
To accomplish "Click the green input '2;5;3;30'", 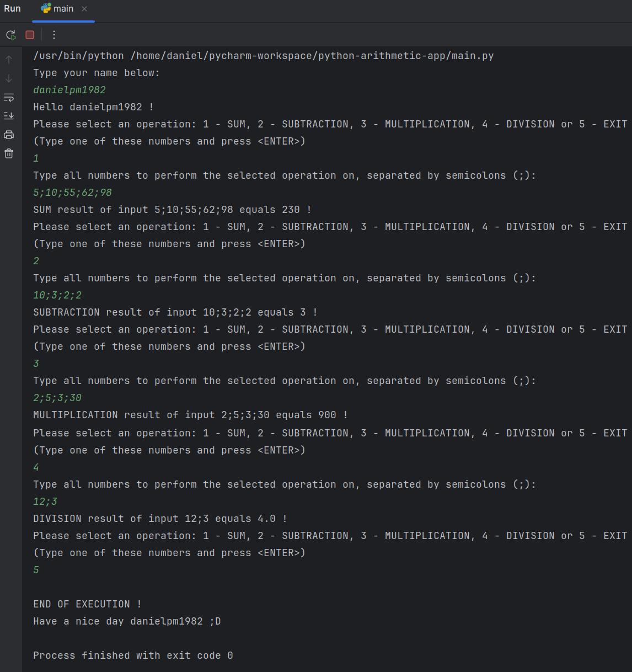I will tap(57, 398).
